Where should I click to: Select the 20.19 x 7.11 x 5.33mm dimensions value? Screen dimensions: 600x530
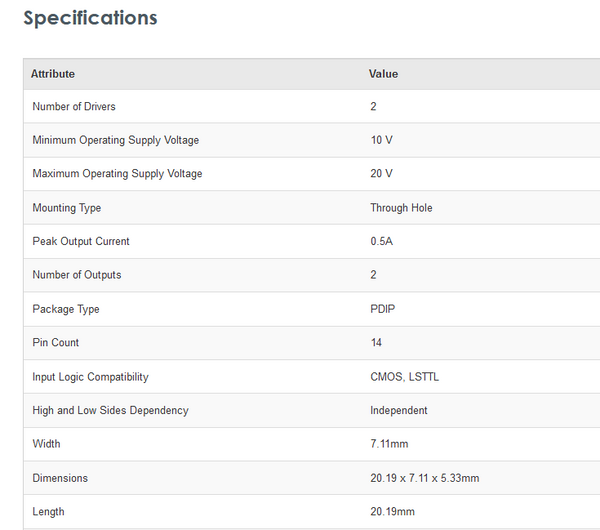(x=424, y=478)
